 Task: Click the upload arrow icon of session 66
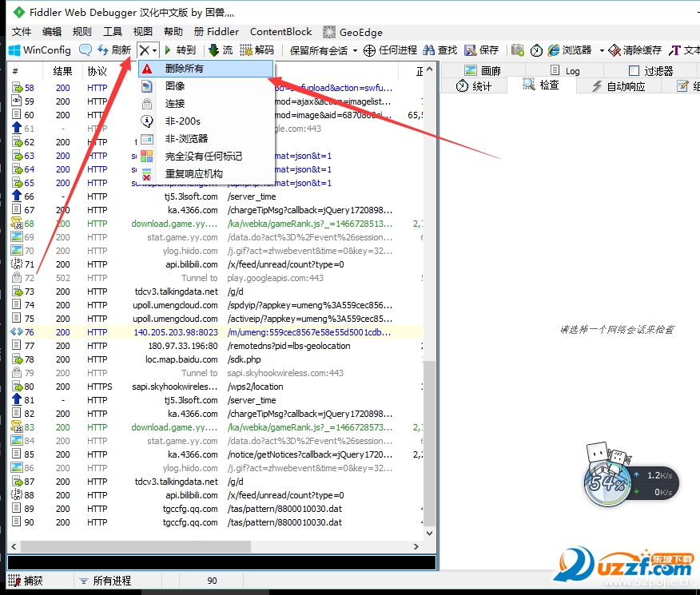[x=17, y=196]
